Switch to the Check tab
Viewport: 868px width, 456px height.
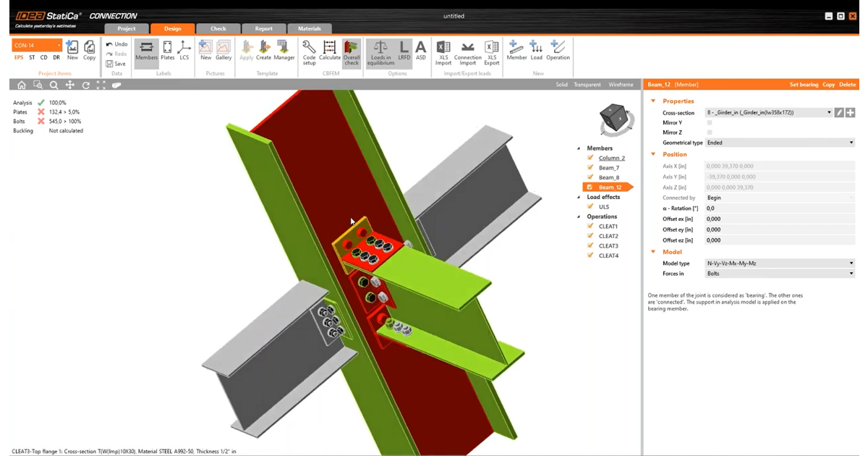218,29
